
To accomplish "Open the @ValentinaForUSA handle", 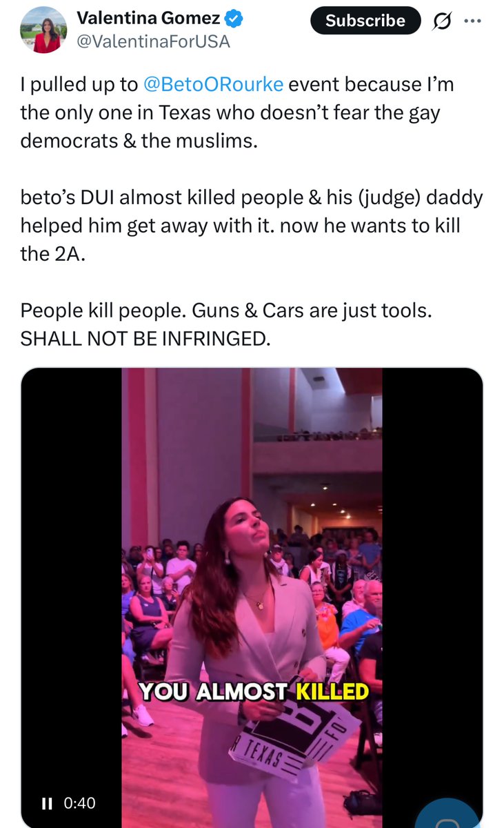I will pyautogui.click(x=153, y=42).
